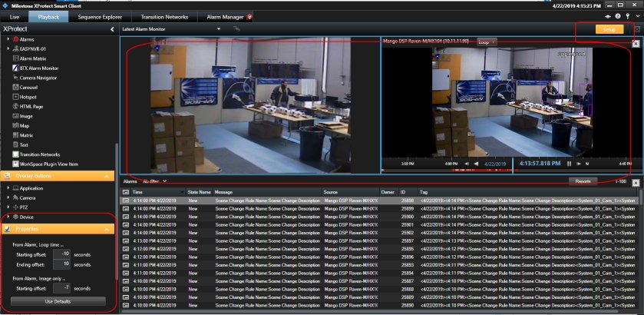Expand the PTZ overlay buttons node

point(8,207)
